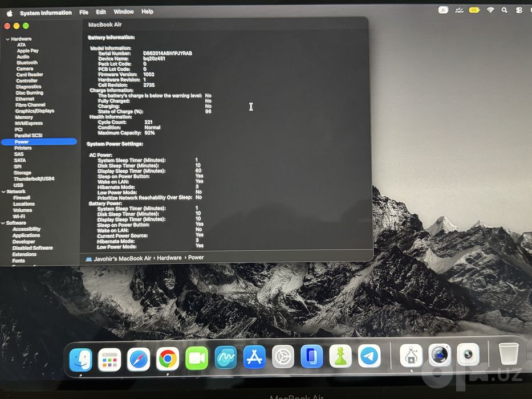The height and width of the screenshot is (399, 532).
Task: Select Wi-Fi under Network
Action: (19, 217)
